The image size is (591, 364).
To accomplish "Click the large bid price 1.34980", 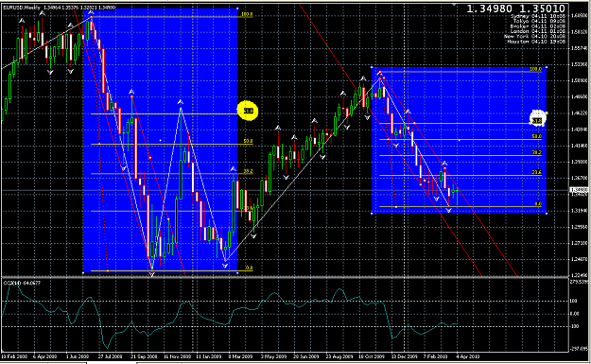I will click(489, 9).
